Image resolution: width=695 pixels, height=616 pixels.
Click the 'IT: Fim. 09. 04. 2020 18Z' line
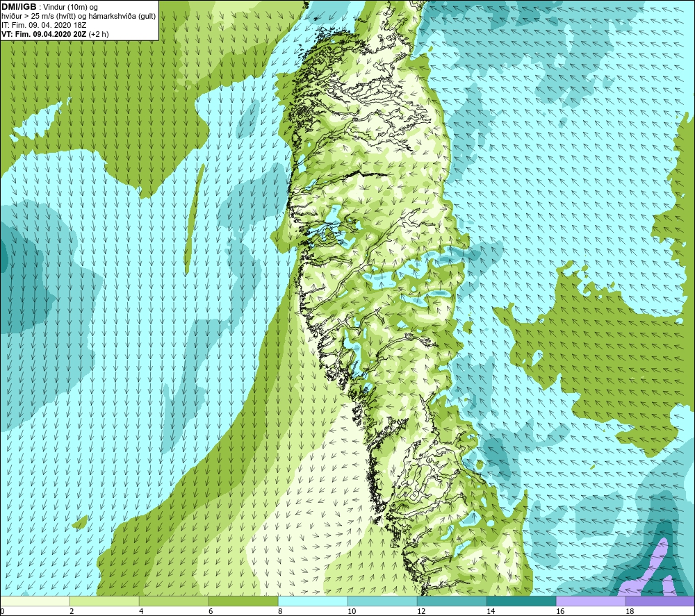coord(44,25)
